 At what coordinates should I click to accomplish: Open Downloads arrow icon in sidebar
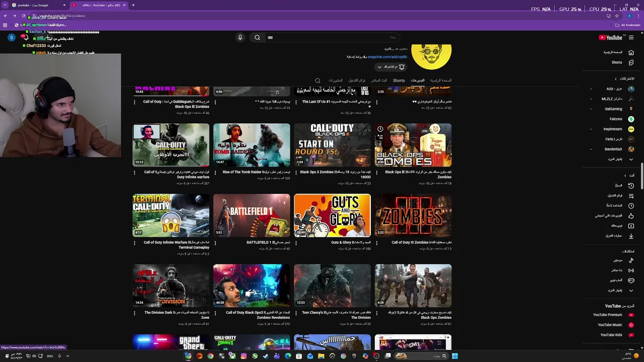(631, 236)
